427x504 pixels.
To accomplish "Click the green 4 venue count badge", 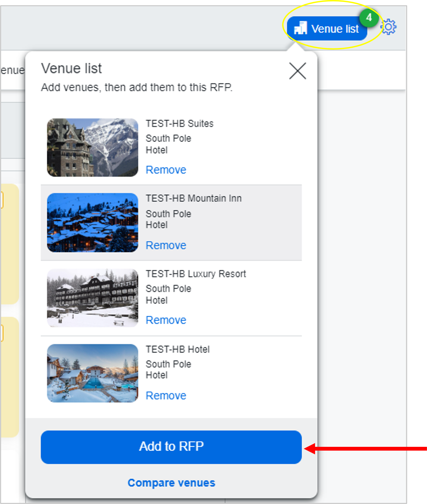I will click(369, 18).
